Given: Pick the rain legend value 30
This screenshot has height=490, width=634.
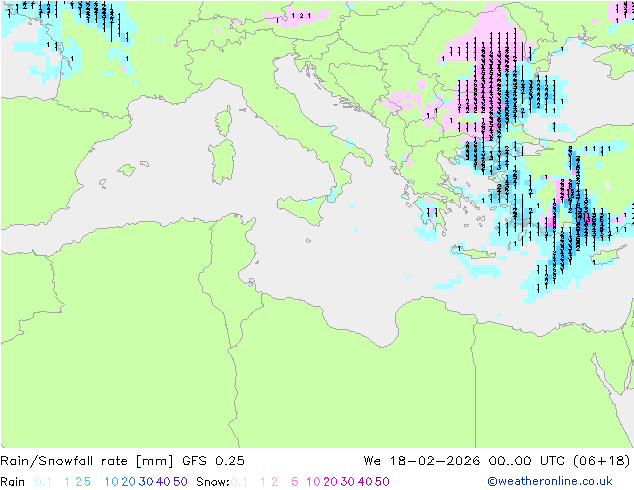Looking at the screenshot, I should 146,482.
